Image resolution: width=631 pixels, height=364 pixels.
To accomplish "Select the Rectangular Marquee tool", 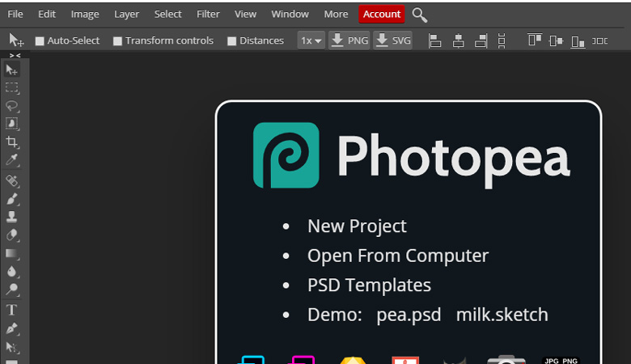I will click(x=12, y=87).
